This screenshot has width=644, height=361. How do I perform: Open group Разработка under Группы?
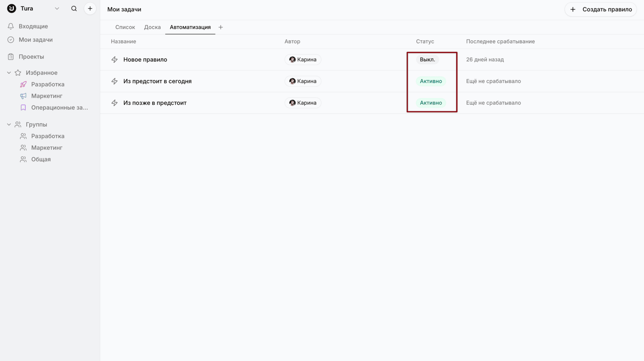click(48, 136)
